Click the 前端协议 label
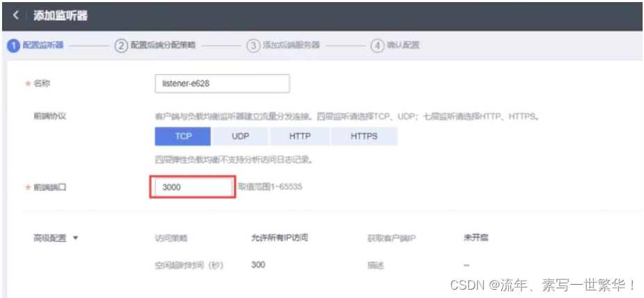 click(x=49, y=116)
